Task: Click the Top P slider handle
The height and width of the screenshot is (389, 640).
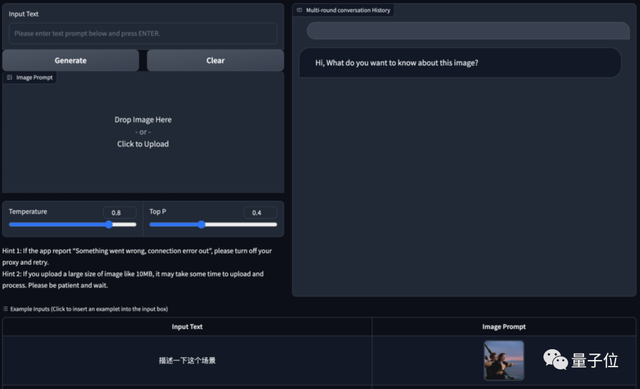Action: click(201, 225)
